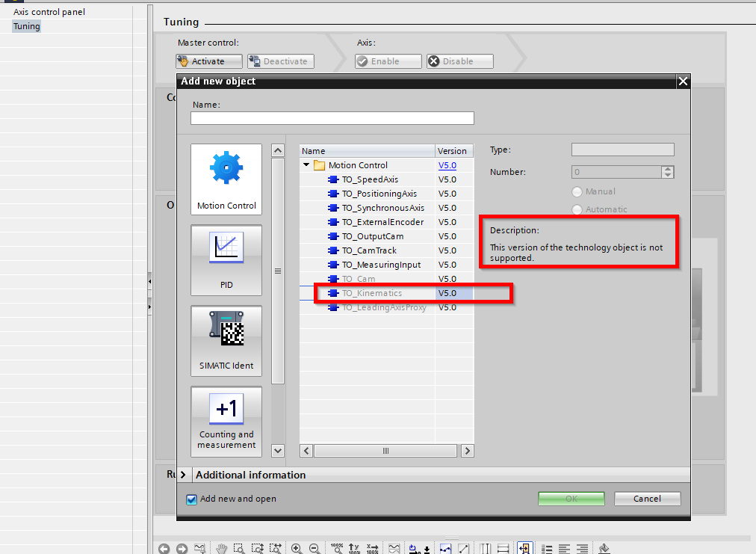Select the Manual numbering radio button
This screenshot has height=554, width=756.
click(x=577, y=191)
